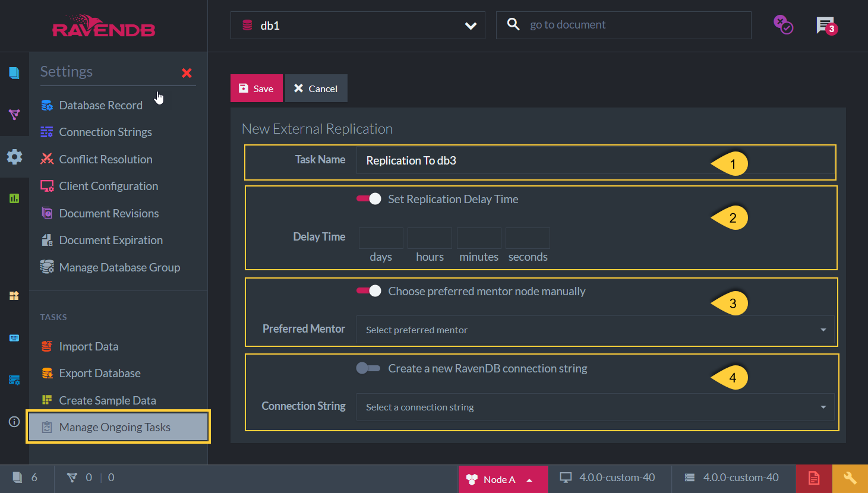This screenshot has height=493, width=868.
Task: Click client version 4.0.0-custom-40 in footer
Action: point(608,478)
